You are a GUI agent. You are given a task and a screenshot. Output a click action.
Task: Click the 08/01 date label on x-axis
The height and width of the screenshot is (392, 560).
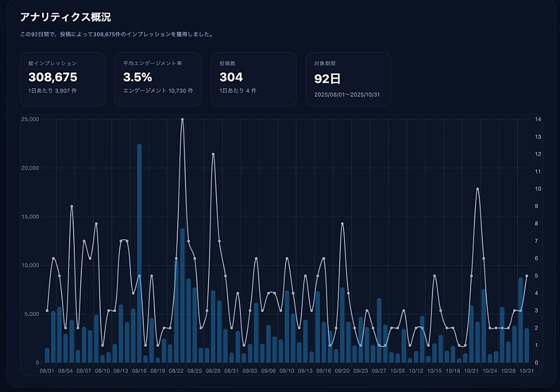pos(47,371)
